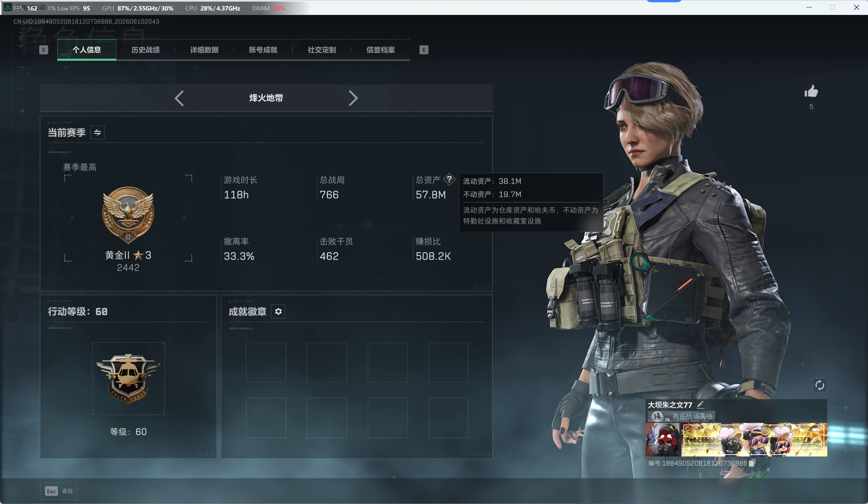Viewport: 868px width, 504px height.
Task: Click the rotate character model icon
Action: coord(820,385)
